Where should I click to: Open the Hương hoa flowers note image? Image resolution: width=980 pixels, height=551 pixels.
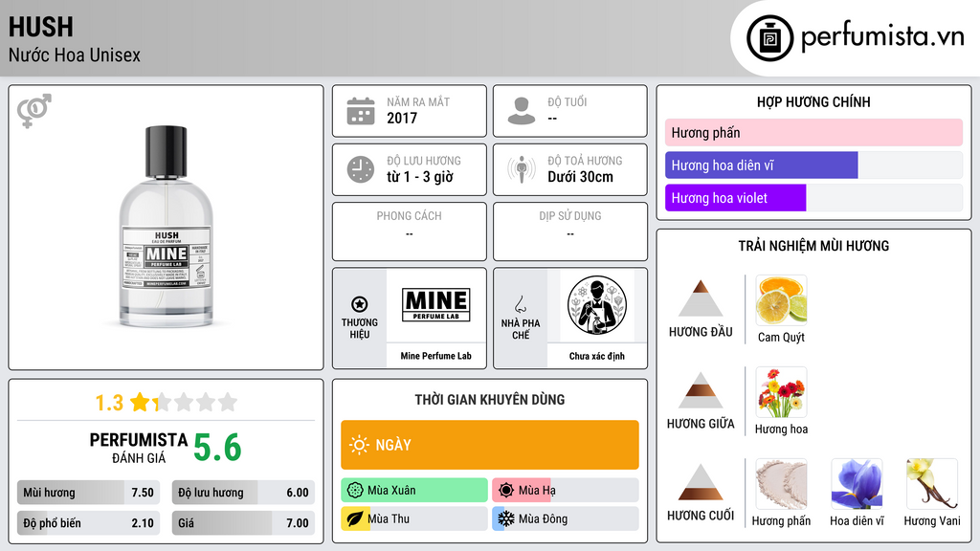pos(781,391)
